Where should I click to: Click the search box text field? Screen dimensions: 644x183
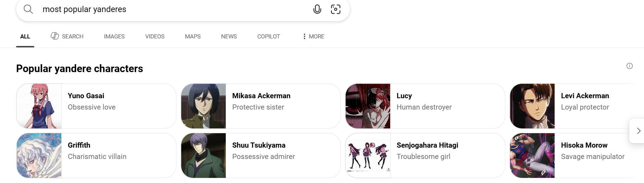[x=171, y=9]
